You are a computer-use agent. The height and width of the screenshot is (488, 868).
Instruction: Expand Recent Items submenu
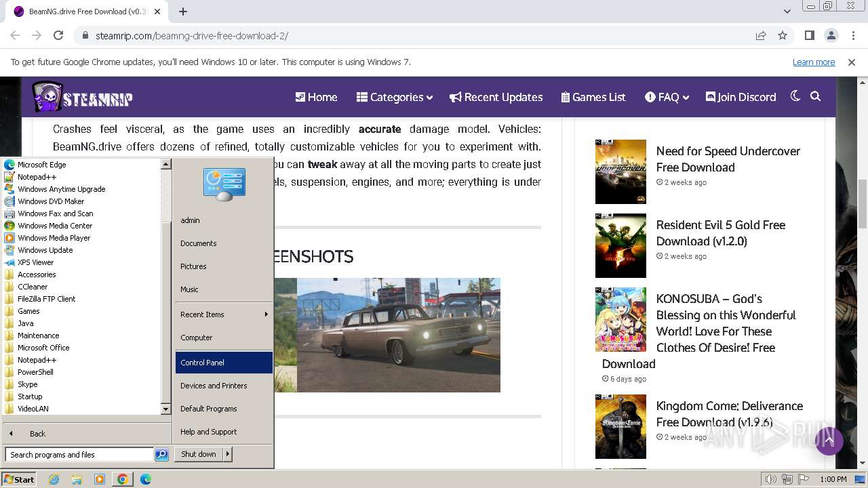pos(224,314)
